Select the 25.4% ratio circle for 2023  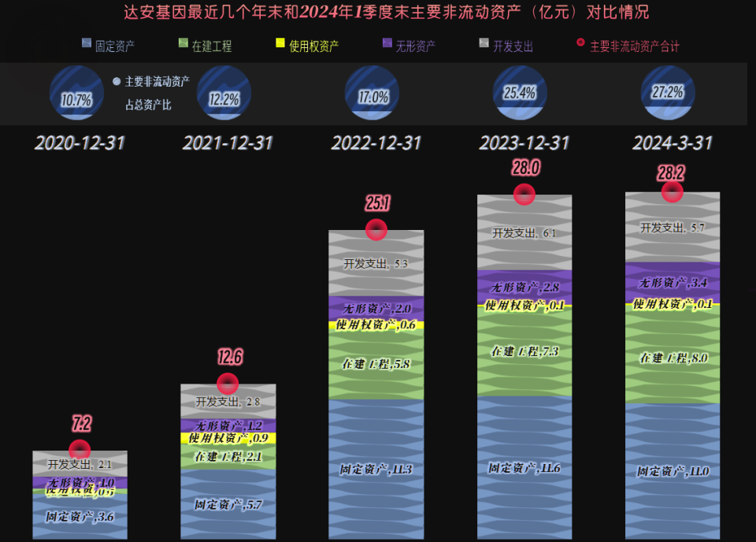[520, 93]
